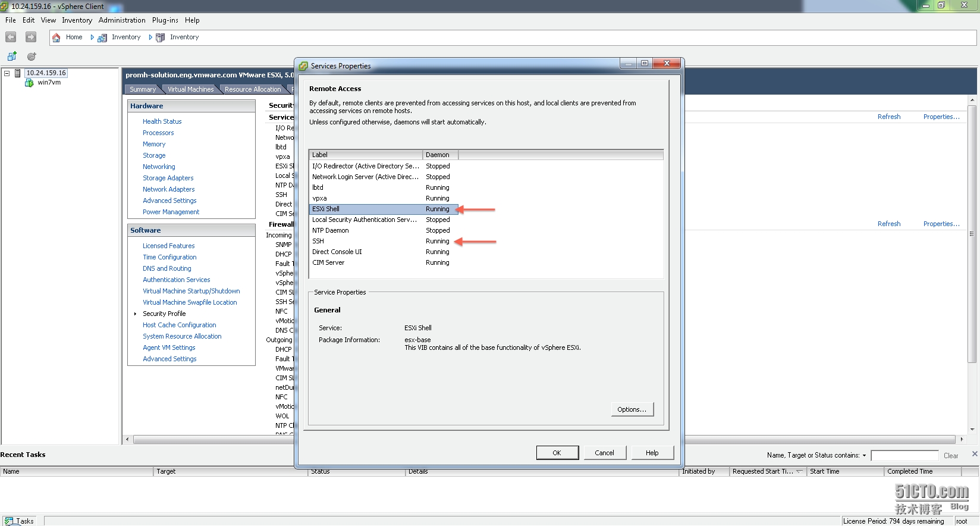This screenshot has height=526, width=980.
Task: Select the Security Profile entry
Action: [x=164, y=314]
